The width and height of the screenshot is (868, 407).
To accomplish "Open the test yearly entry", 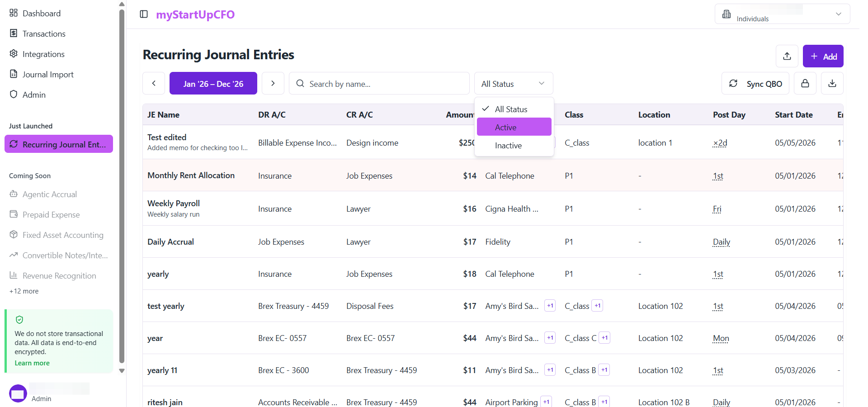I will pyautogui.click(x=166, y=306).
